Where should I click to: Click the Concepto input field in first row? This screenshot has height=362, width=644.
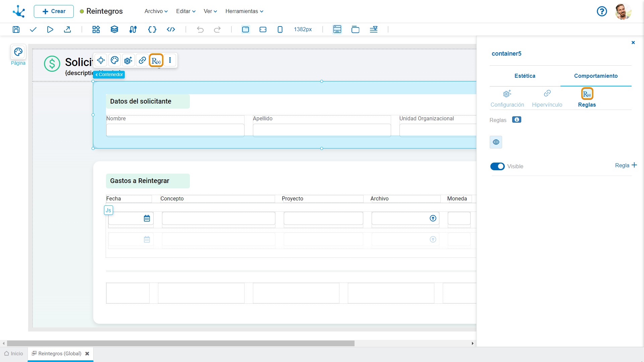pyautogui.click(x=219, y=219)
